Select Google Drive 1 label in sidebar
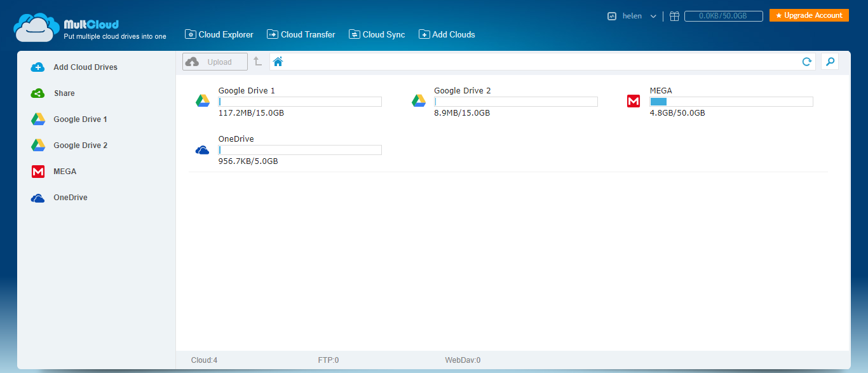 [x=80, y=119]
